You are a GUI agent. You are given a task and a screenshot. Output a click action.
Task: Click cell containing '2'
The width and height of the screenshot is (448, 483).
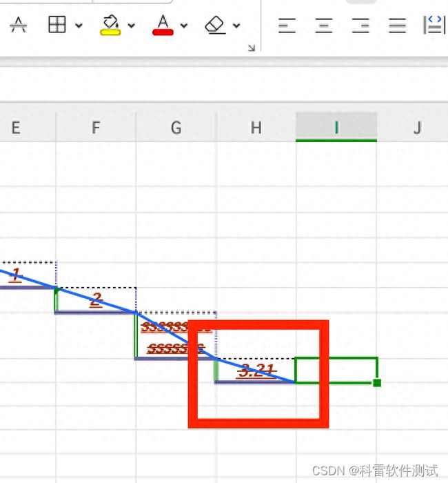tap(96, 300)
